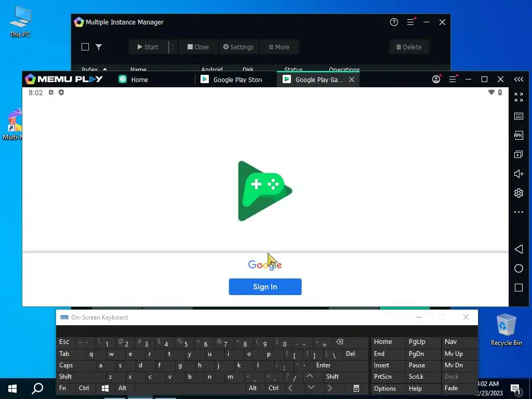Open Recycle Bin desktop icon
Viewport: 532px width, 399px height.
[x=506, y=330]
